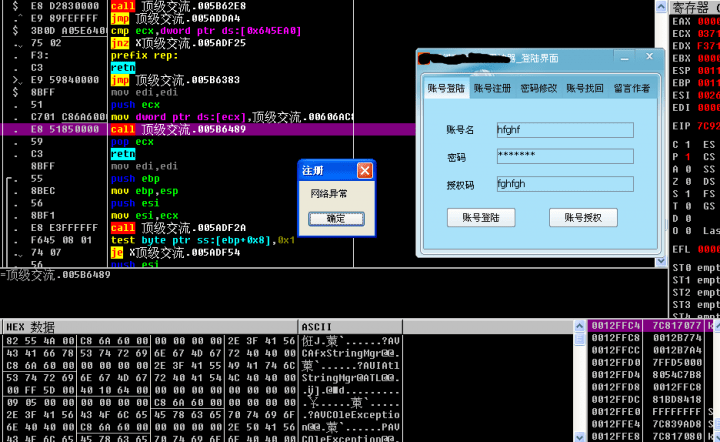Select the EBP register row
This screenshot has width=720, height=442.
[x=695, y=83]
